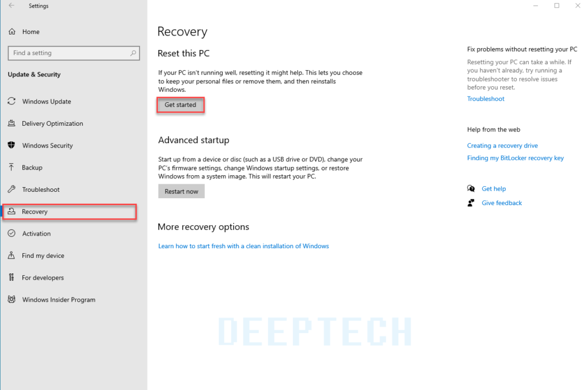Click the Get help chat icon

pyautogui.click(x=471, y=188)
